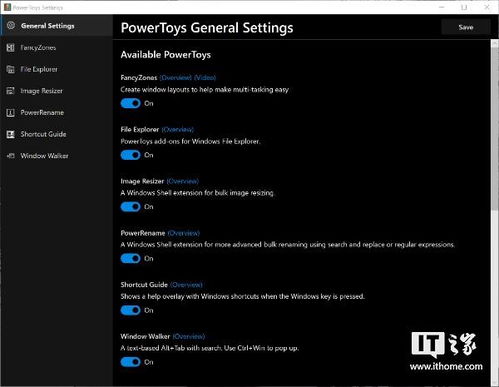Follow the PowerRename Overview link
The height and width of the screenshot is (387, 499).
[184, 233]
